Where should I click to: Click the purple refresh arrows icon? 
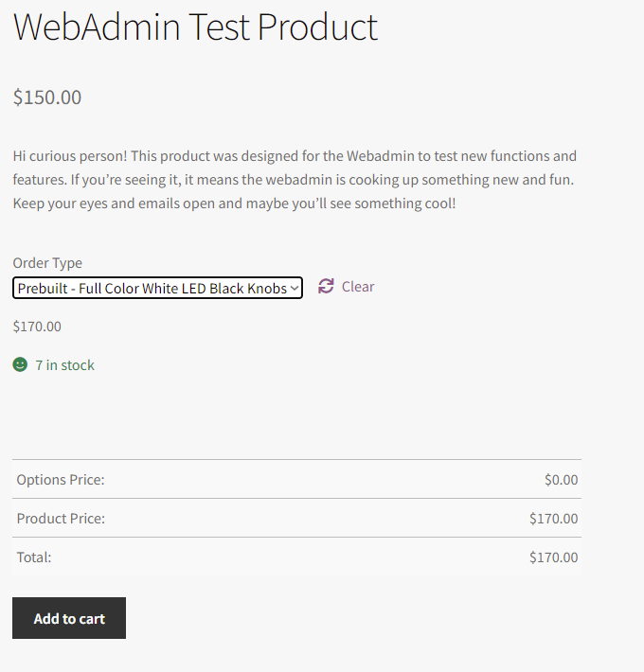point(326,286)
